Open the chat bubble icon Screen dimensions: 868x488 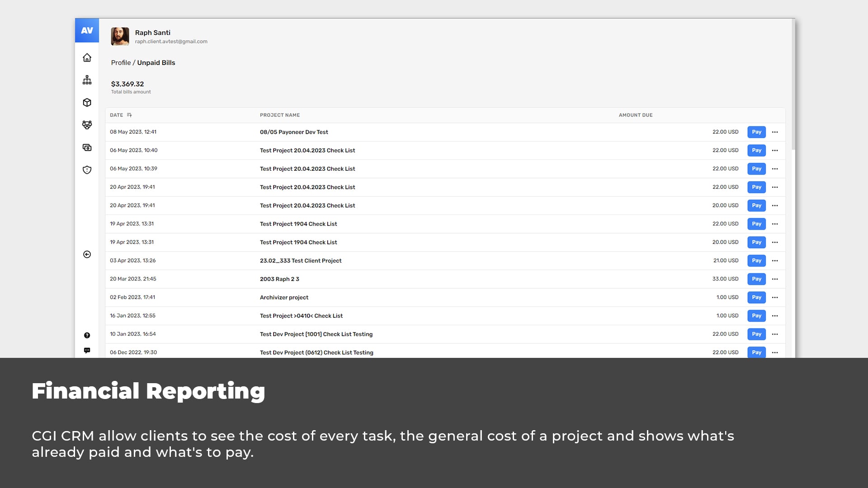pos(87,351)
